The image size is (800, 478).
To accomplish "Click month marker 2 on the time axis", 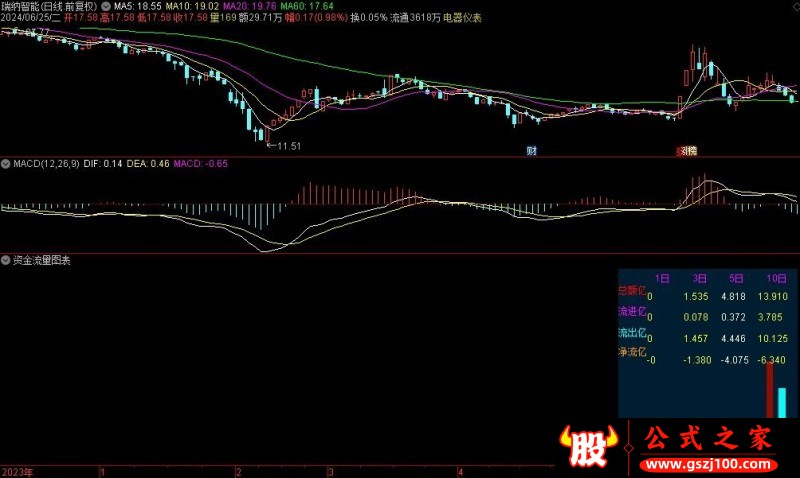I will point(238,472).
